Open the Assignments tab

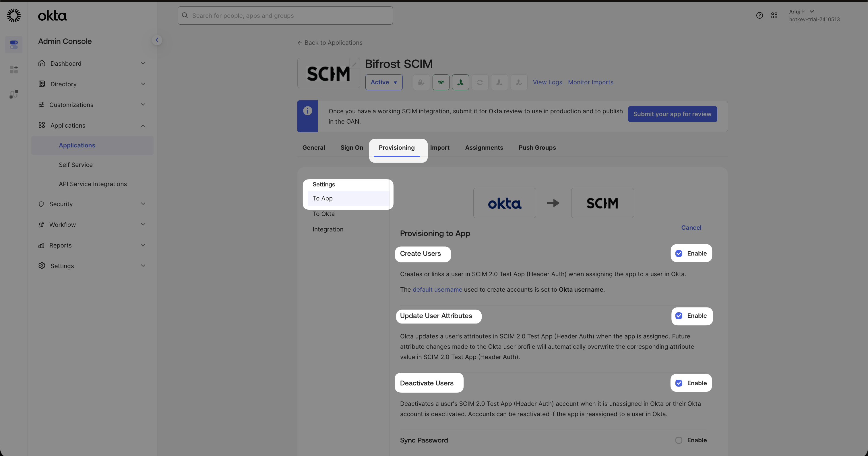[x=484, y=147]
